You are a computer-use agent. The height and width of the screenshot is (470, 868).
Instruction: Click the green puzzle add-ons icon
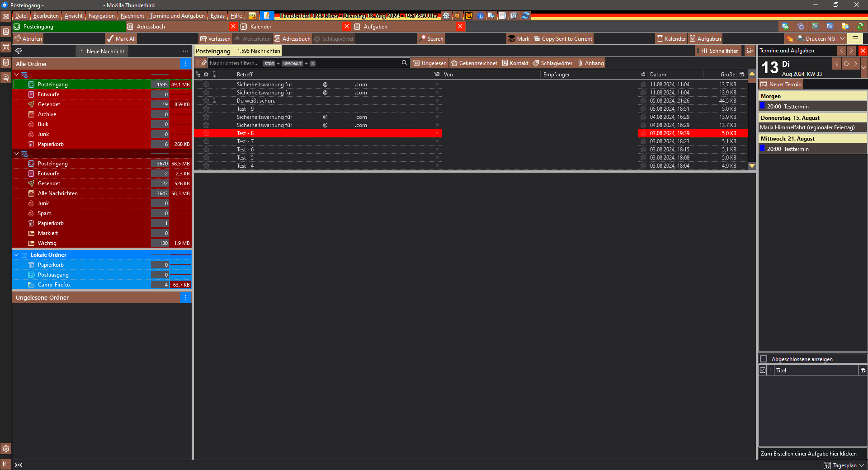point(785,26)
